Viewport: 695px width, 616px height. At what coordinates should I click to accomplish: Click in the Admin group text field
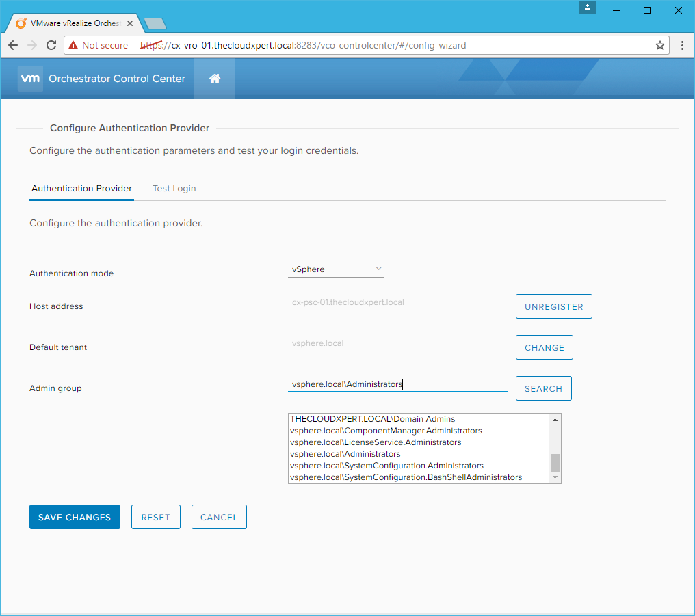click(x=397, y=384)
